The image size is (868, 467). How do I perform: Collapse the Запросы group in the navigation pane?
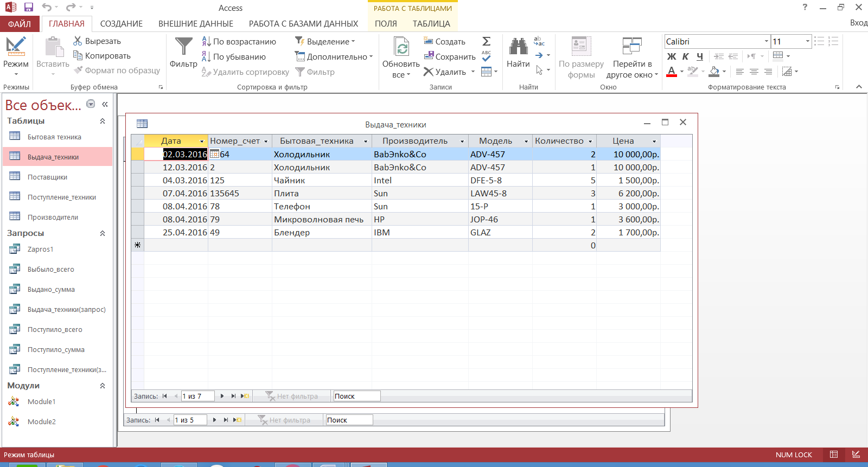[x=103, y=233]
